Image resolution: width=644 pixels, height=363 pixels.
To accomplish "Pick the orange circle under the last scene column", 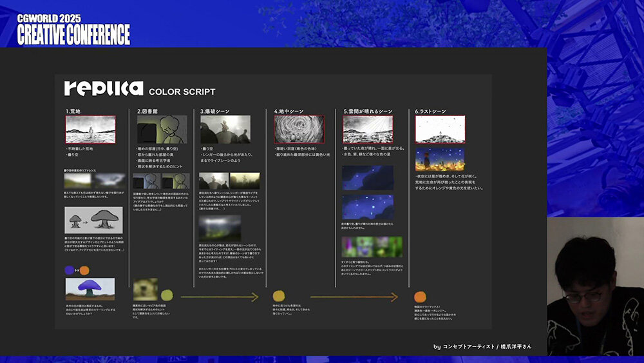I will (421, 297).
